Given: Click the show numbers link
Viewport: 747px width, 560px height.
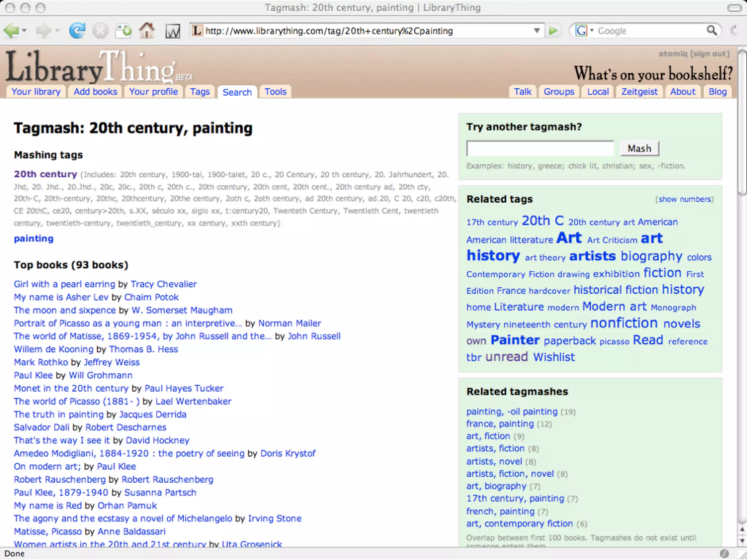Looking at the screenshot, I should (x=685, y=199).
